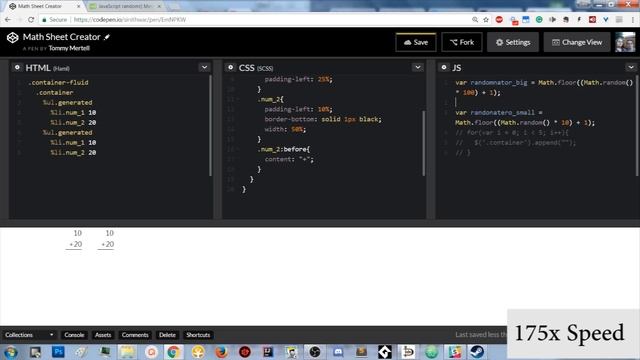
Task: Click the HTML editor scrollbar
Action: (210, 126)
